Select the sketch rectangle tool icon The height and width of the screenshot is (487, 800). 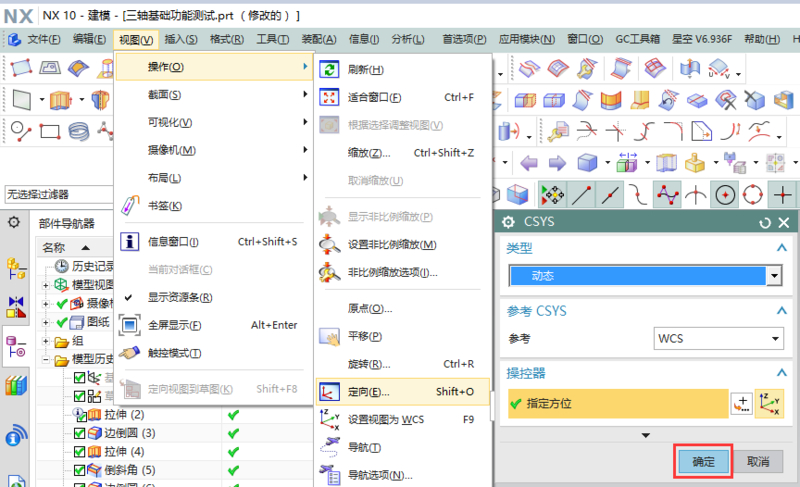coord(50,132)
